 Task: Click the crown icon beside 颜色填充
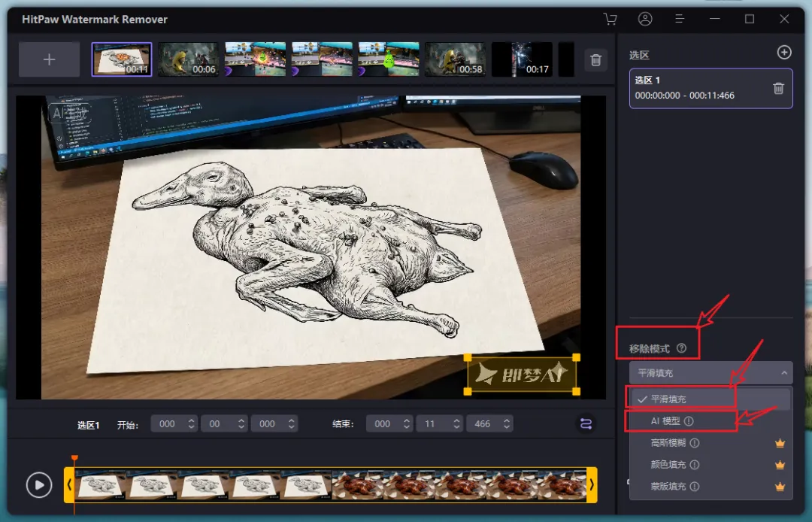click(x=780, y=465)
